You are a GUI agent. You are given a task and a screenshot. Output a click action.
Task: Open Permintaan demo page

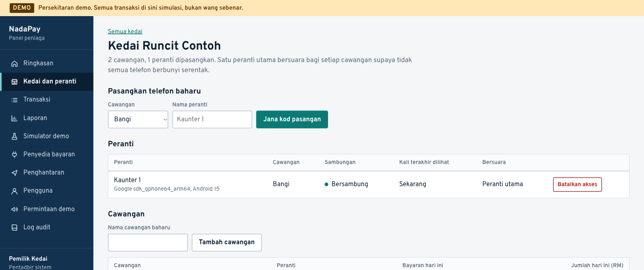[x=47, y=209]
